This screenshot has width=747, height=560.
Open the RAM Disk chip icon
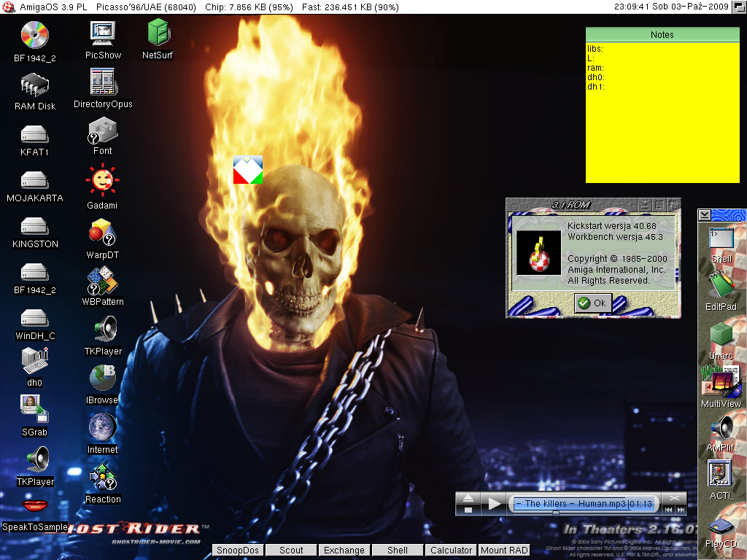pos(35,85)
